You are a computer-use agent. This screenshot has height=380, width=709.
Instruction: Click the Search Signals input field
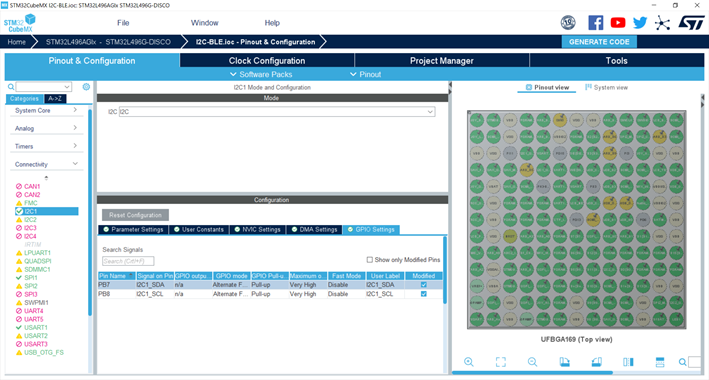128,261
